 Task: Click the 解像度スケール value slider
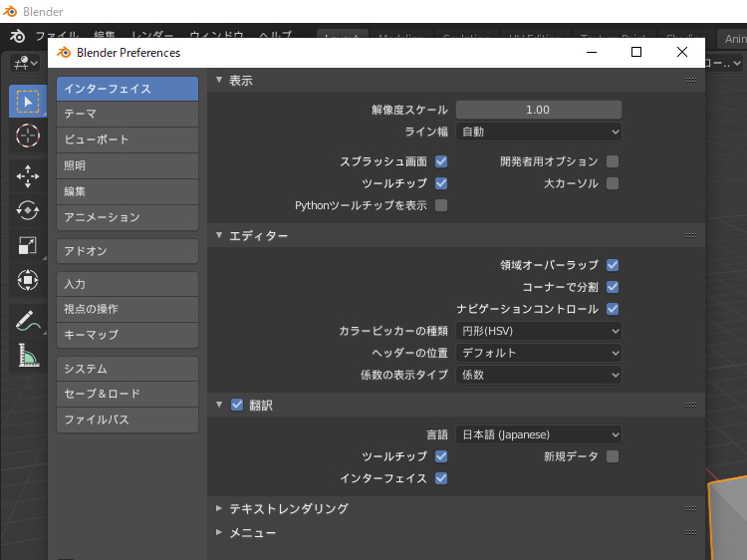[539, 110]
